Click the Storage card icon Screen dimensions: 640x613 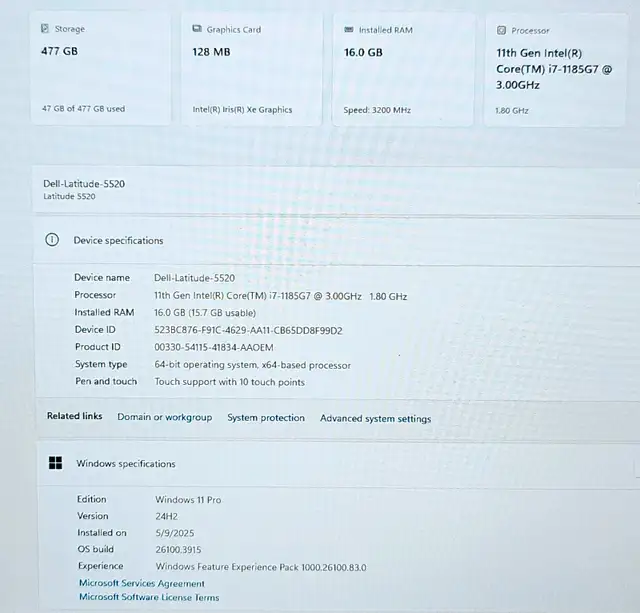coord(45,29)
